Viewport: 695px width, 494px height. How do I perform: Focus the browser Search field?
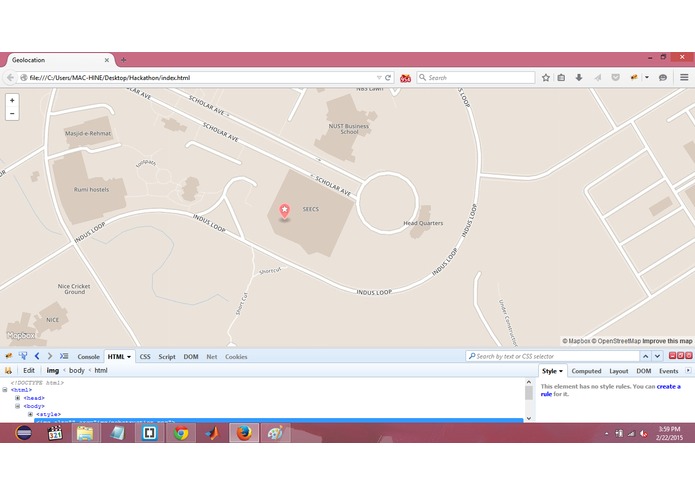476,78
